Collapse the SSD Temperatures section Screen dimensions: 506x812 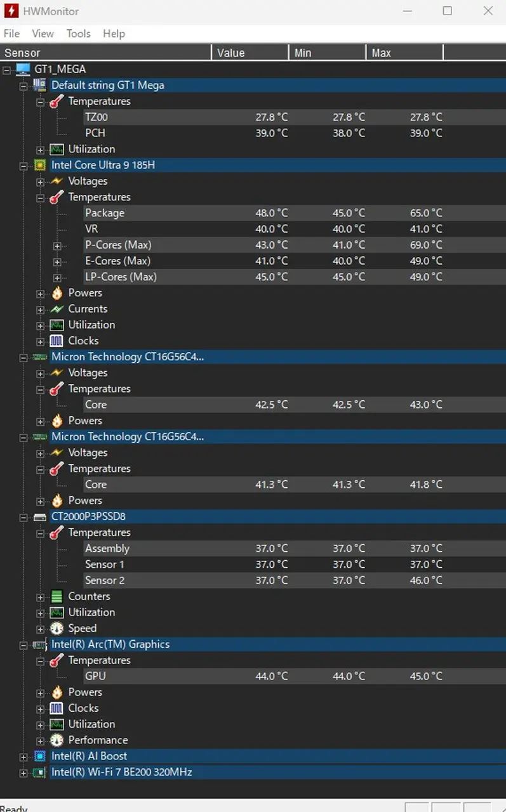click(41, 534)
